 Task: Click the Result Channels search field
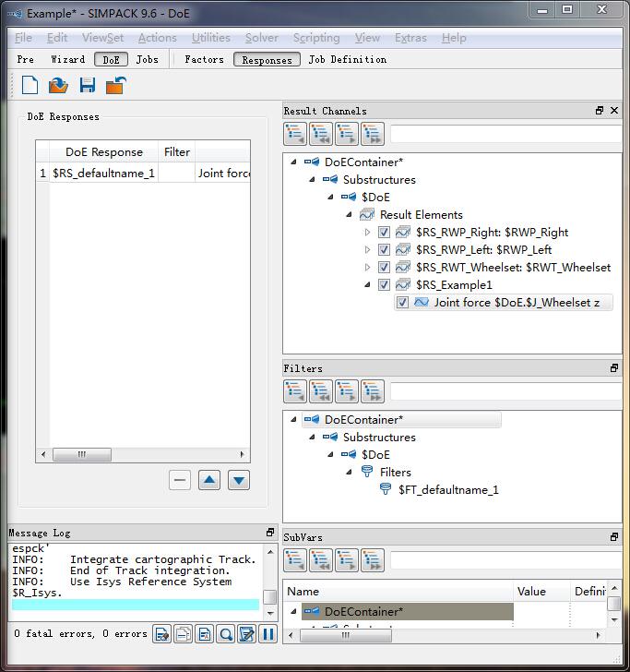tap(505, 134)
